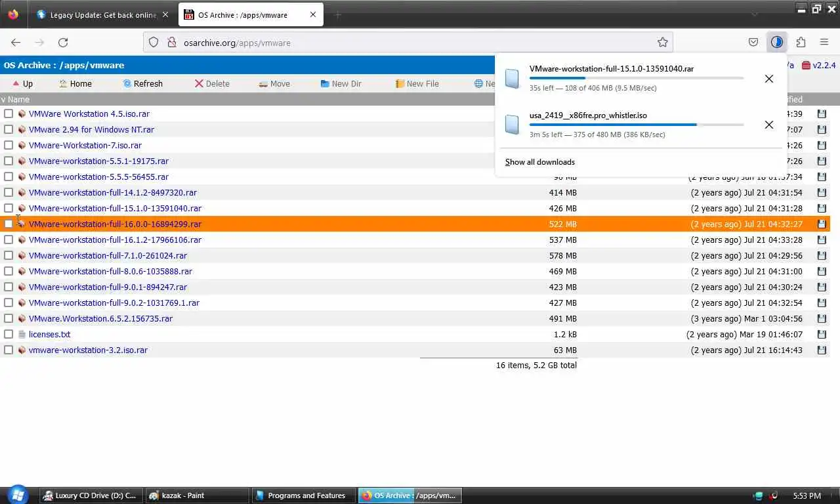Click save icon for VMware-workstation-full-16.0.0 row
The height and width of the screenshot is (504, 840).
(x=822, y=224)
